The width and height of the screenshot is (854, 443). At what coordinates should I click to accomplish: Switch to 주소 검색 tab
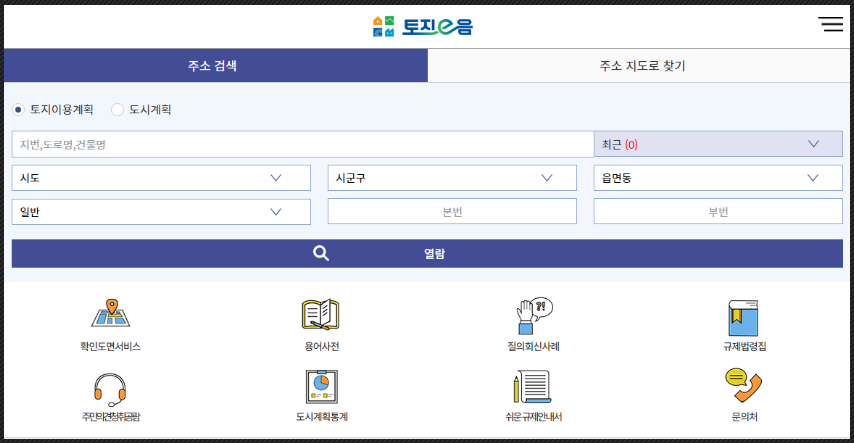tap(216, 65)
